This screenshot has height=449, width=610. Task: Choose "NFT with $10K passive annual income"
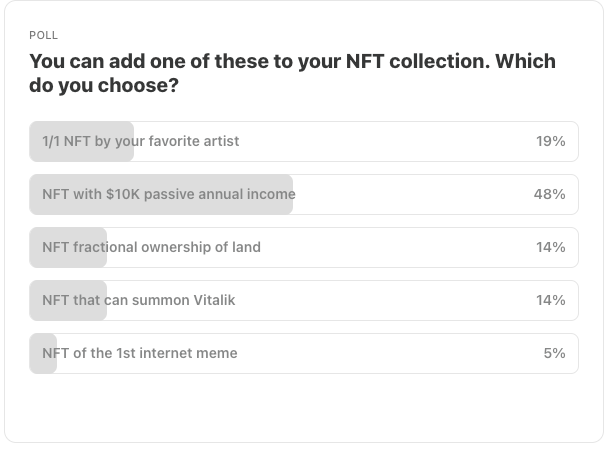pos(304,194)
